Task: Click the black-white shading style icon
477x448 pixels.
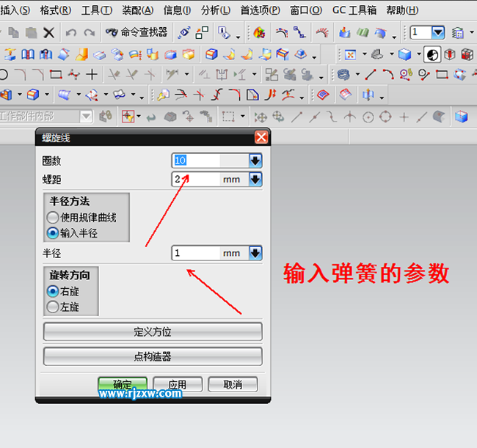Action: pyautogui.click(x=432, y=55)
